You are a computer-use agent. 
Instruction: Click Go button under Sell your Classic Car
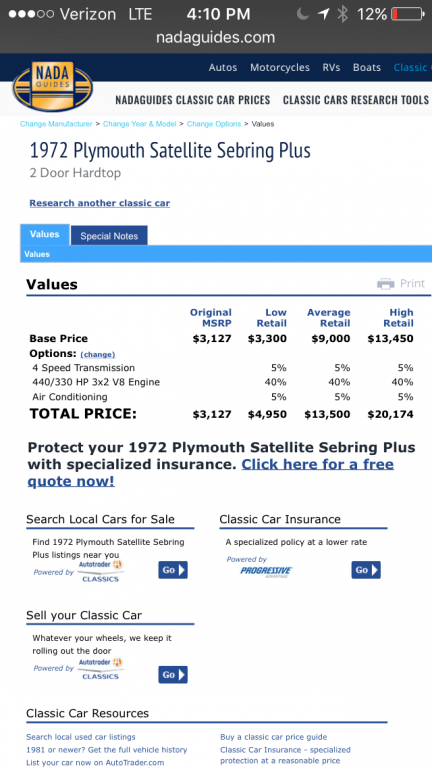pos(173,674)
